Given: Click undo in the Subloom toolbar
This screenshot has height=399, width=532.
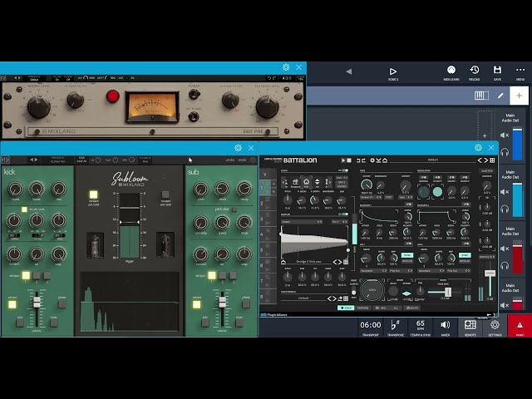Looking at the screenshot, I should 229,160.
